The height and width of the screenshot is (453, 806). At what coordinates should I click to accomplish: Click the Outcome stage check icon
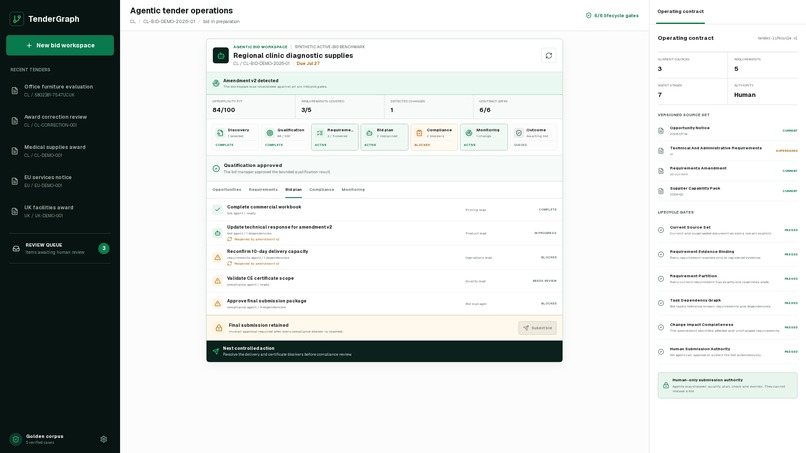tap(519, 133)
